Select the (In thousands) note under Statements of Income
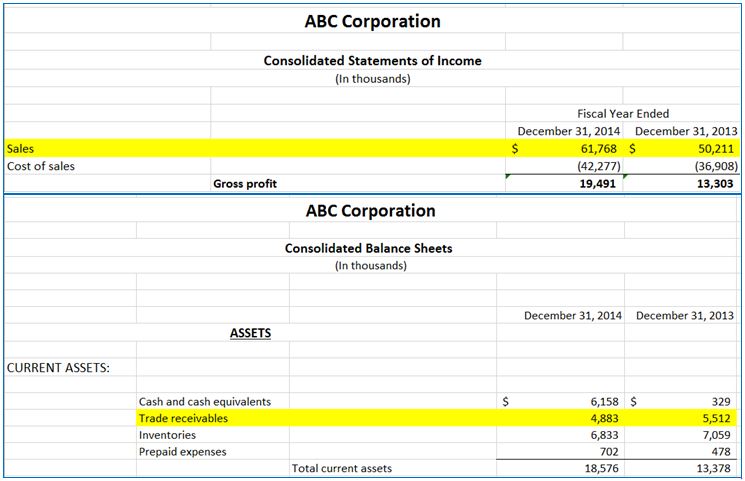The width and height of the screenshot is (745, 481). pyautogui.click(x=372, y=78)
